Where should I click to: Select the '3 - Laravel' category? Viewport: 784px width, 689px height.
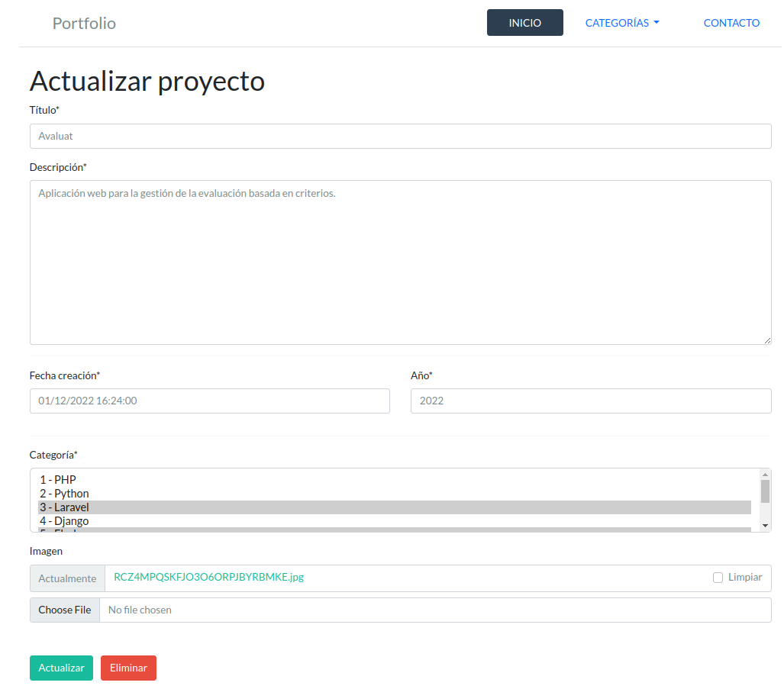[x=64, y=507]
